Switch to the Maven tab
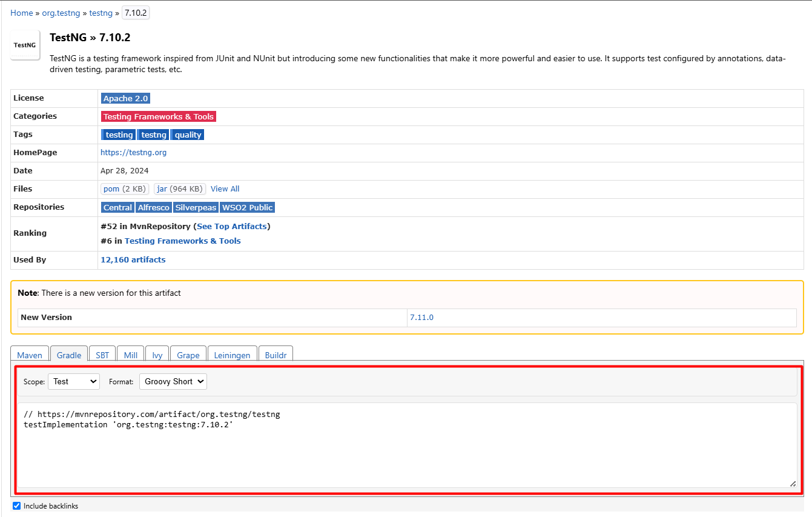Screen dimensions: 812x517 30,354
